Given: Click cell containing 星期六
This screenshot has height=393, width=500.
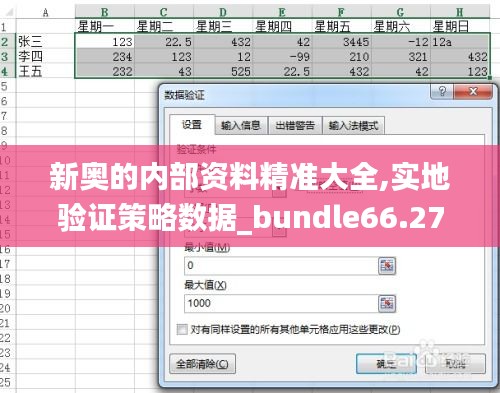Looking at the screenshot, I should tap(400, 26).
